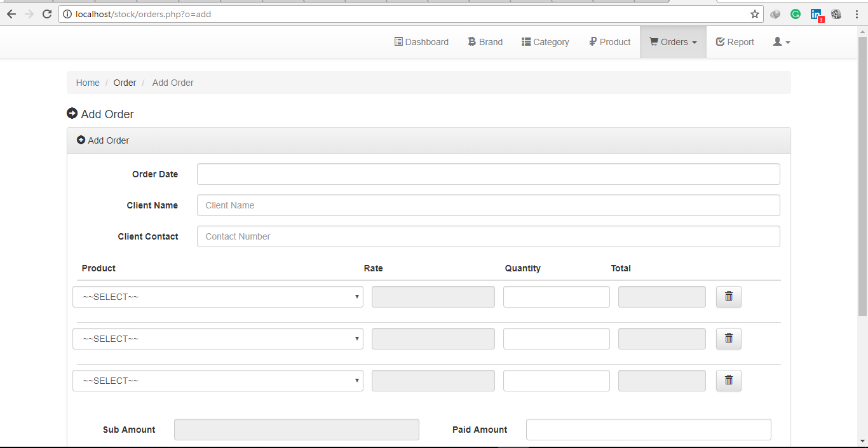Open the LinkedIn extension icon
Image resolution: width=868 pixels, height=448 pixels.
tap(817, 15)
